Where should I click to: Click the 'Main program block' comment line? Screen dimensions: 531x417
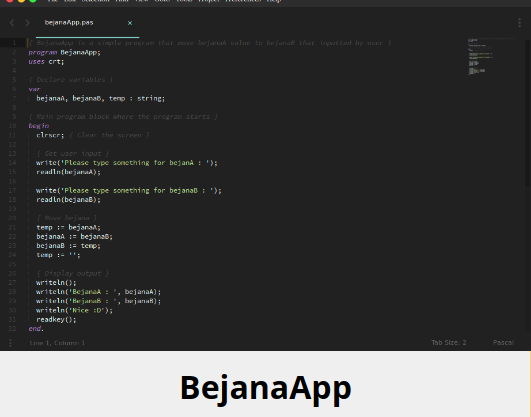[123, 117]
